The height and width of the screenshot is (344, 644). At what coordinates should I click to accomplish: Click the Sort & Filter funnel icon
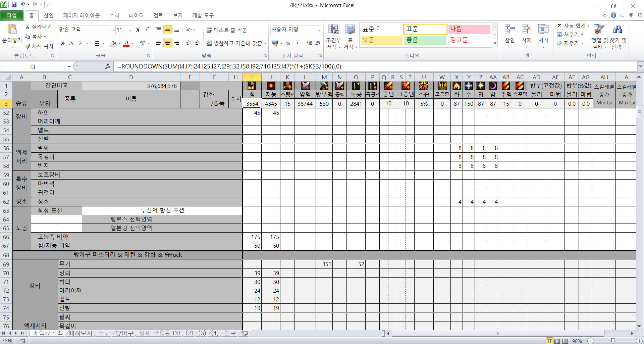[599, 30]
